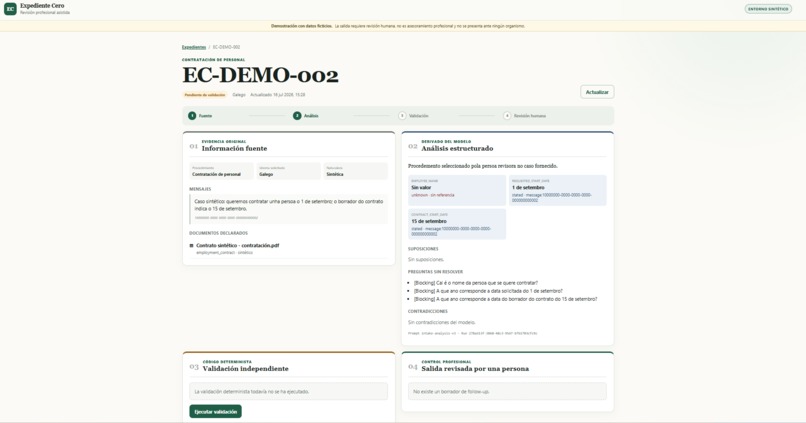This screenshot has height=423, width=806.
Task: Click the Validación independiente card heading
Action: click(245, 369)
